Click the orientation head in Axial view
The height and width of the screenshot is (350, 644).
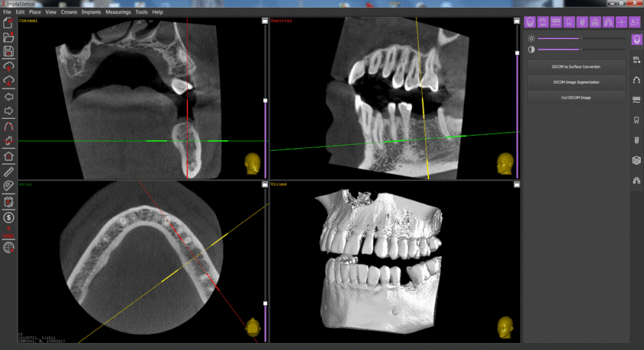253,327
